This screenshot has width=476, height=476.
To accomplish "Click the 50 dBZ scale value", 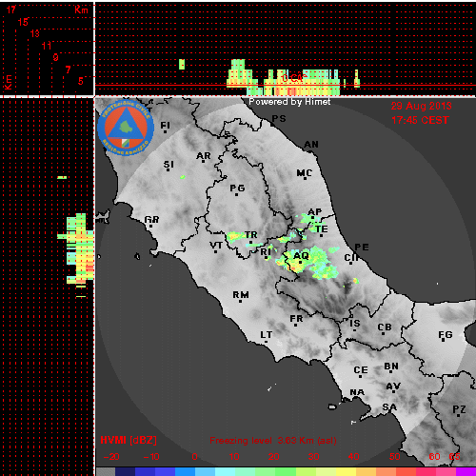I will click(x=394, y=457).
